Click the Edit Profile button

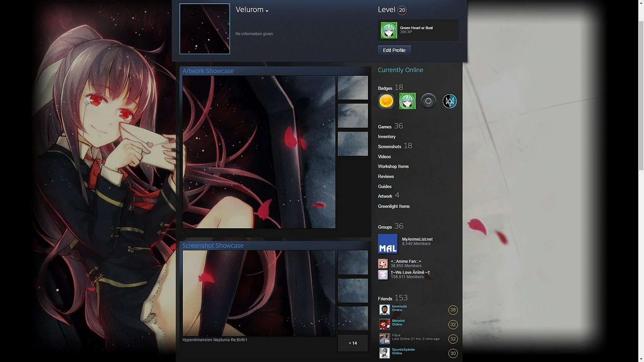(x=394, y=50)
